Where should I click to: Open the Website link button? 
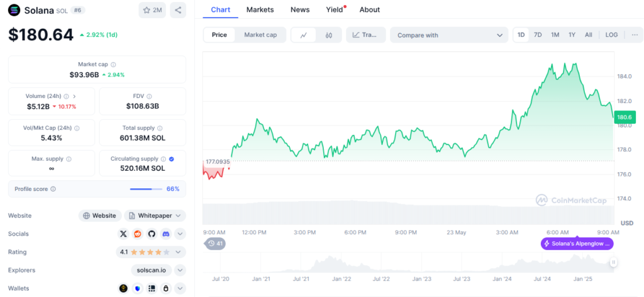point(100,215)
